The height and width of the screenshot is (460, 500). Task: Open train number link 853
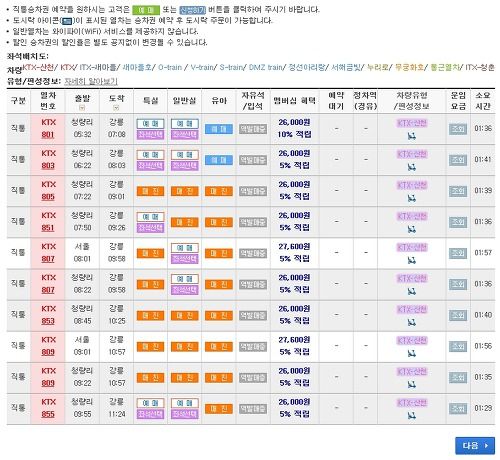click(48, 321)
